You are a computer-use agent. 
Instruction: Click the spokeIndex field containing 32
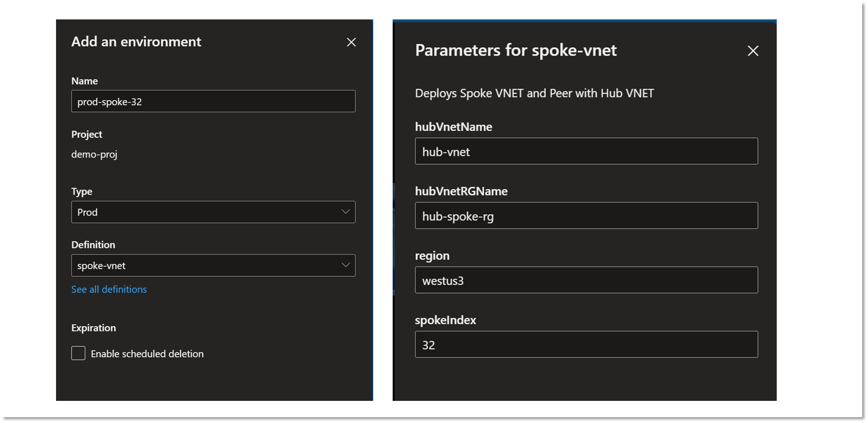click(586, 344)
